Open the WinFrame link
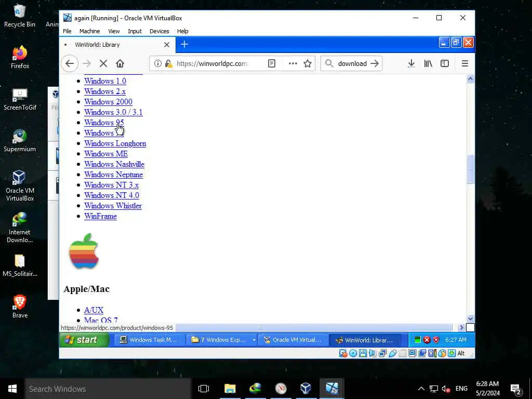 click(x=100, y=216)
